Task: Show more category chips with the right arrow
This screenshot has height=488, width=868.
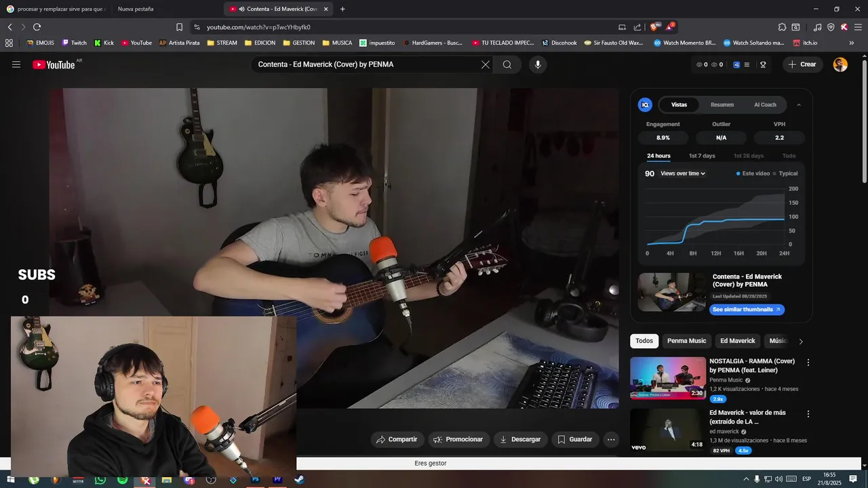Action: click(801, 342)
